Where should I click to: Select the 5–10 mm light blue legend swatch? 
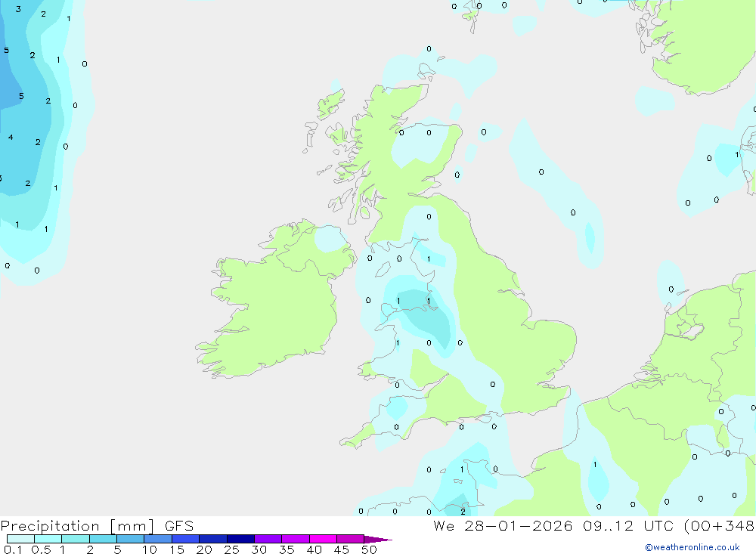(131, 539)
